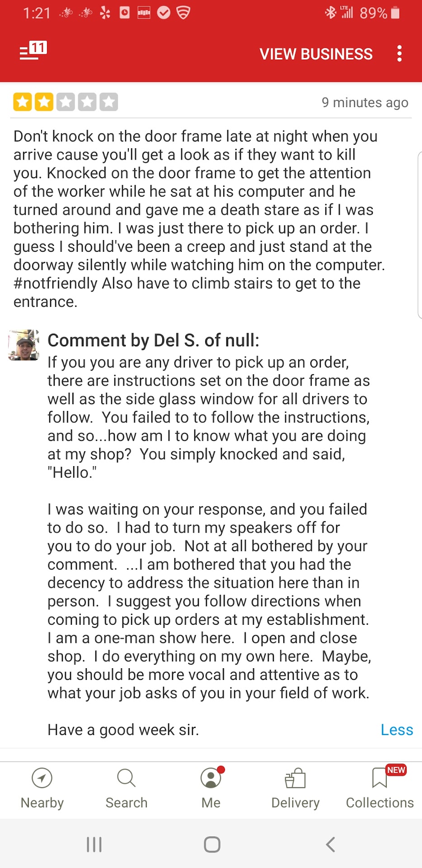Viewport: 422px width, 868px height.
Task: Open the Search magnifier tab
Action: (x=126, y=778)
